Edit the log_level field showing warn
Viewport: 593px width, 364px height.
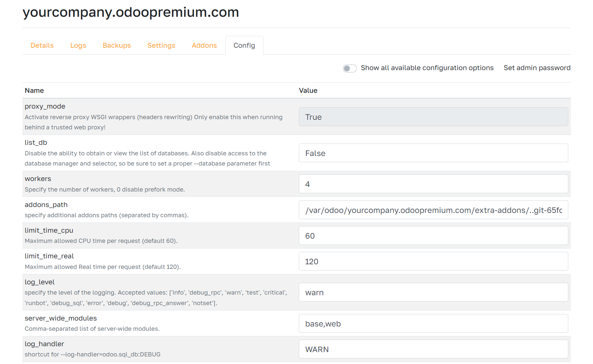click(x=433, y=292)
